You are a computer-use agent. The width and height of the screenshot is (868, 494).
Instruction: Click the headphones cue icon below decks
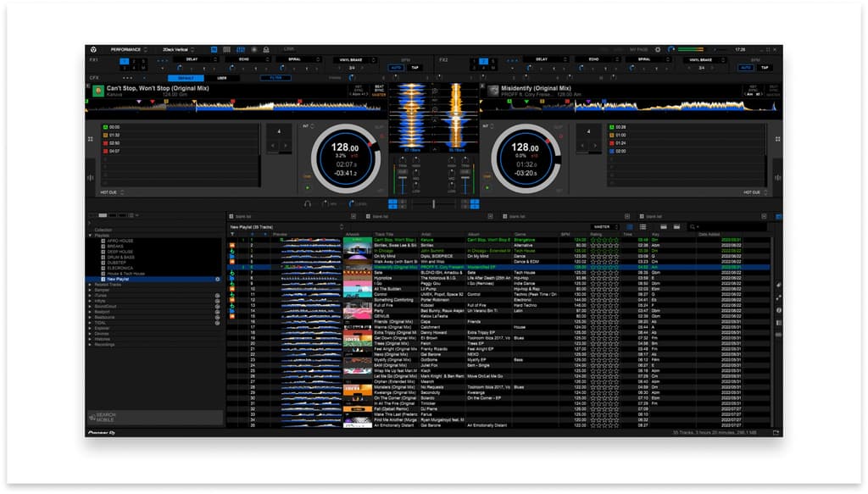pyautogui.click(x=308, y=203)
